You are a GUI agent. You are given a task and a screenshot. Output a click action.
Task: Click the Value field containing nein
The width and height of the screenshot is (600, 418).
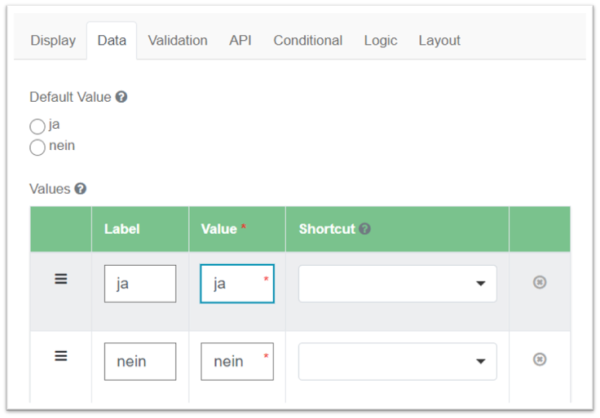coord(237,361)
